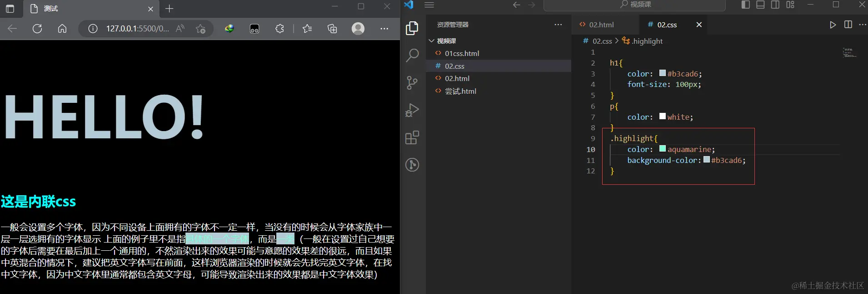The height and width of the screenshot is (294, 868).
Task: Toggle the primary sidebar layout icon
Action: pyautogui.click(x=746, y=5)
